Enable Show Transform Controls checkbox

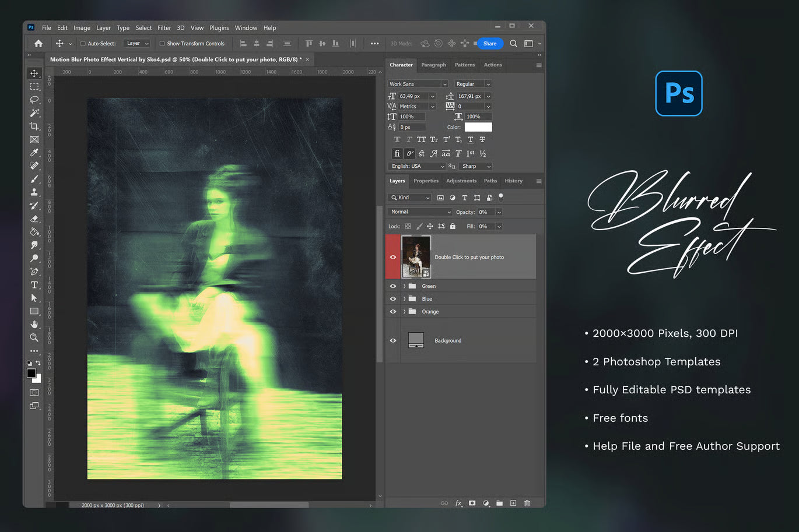click(x=162, y=44)
